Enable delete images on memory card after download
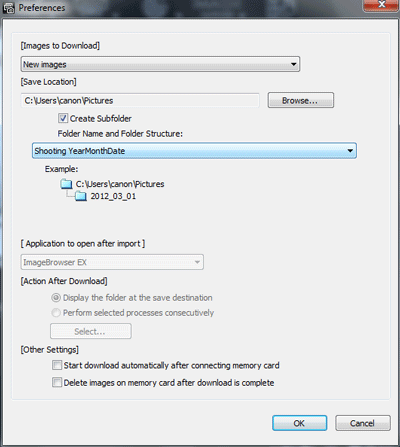This screenshot has width=400, height=447. point(57,382)
